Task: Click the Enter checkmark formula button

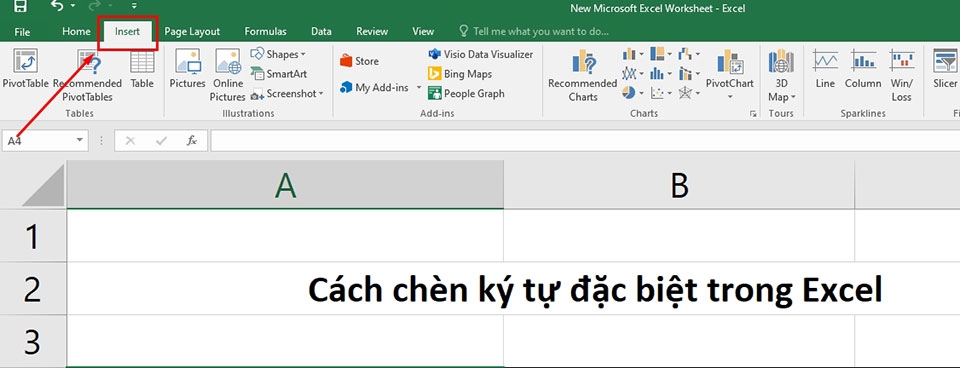Action: (x=162, y=141)
